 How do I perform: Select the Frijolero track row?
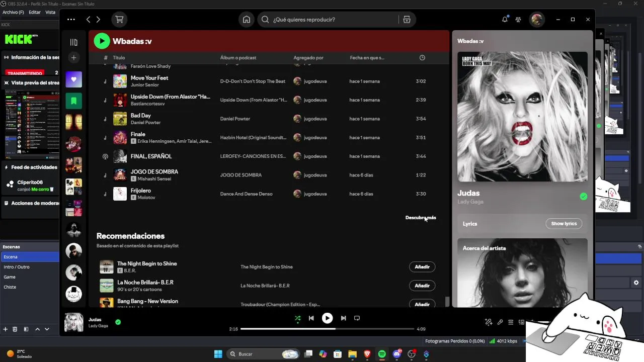269,194
